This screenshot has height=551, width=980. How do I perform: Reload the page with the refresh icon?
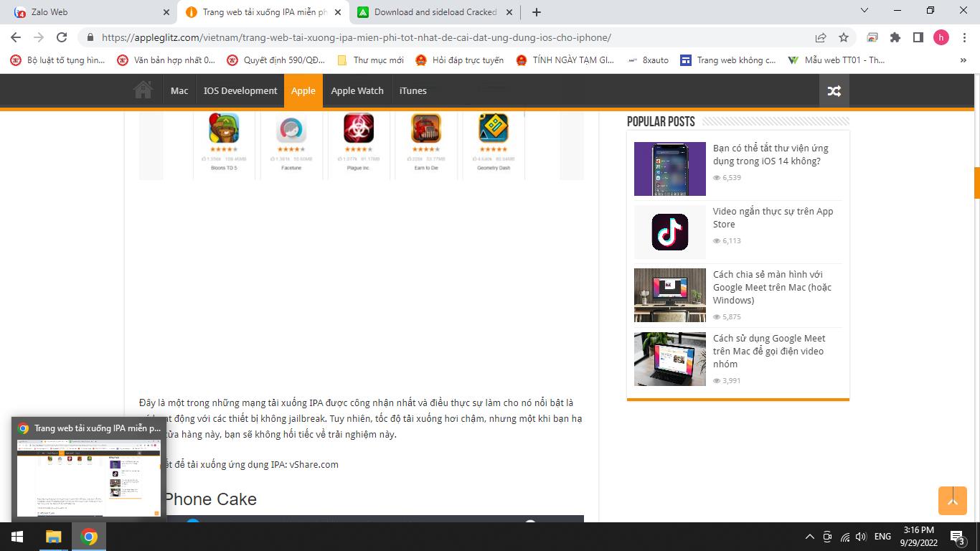pos(62,37)
